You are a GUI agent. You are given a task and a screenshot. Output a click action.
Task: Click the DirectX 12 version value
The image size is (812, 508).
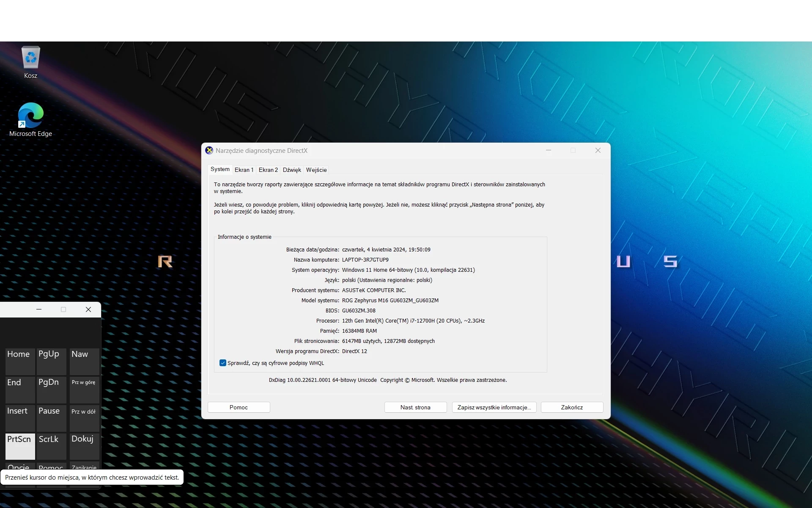pos(354,351)
